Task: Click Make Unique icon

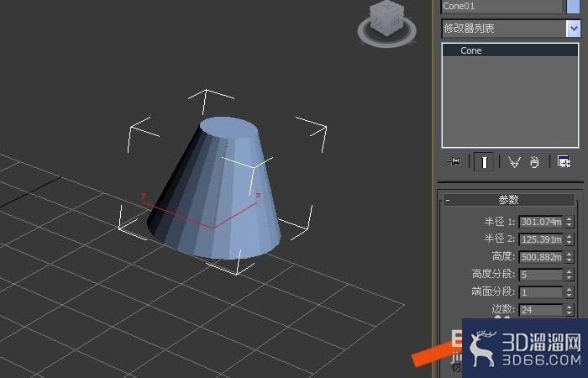Action: [514, 162]
